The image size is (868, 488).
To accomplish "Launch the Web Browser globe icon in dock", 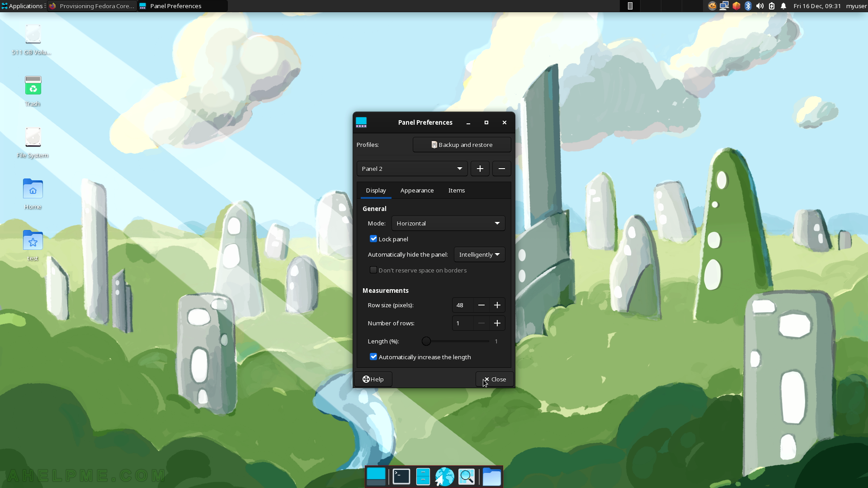I will pos(444,477).
